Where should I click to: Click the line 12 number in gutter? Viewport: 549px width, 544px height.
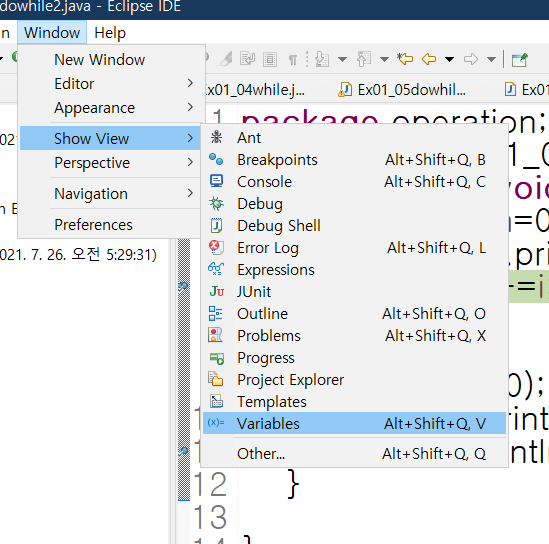[210, 484]
